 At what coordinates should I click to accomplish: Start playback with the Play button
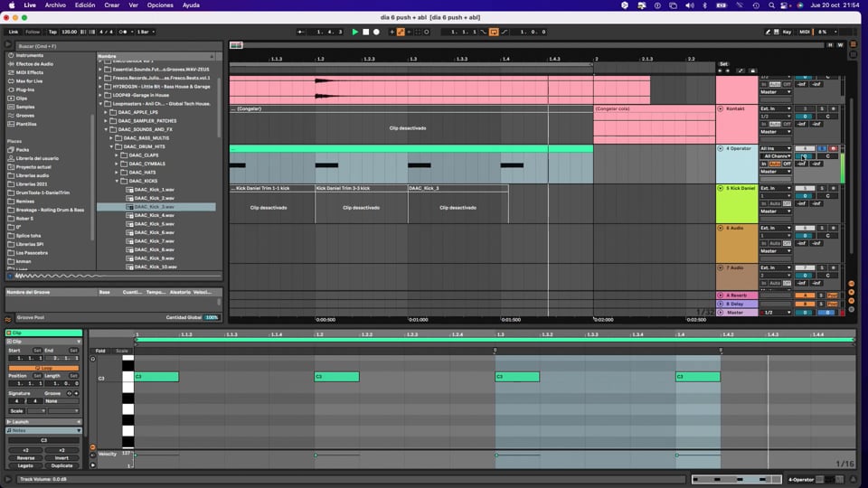coord(354,33)
